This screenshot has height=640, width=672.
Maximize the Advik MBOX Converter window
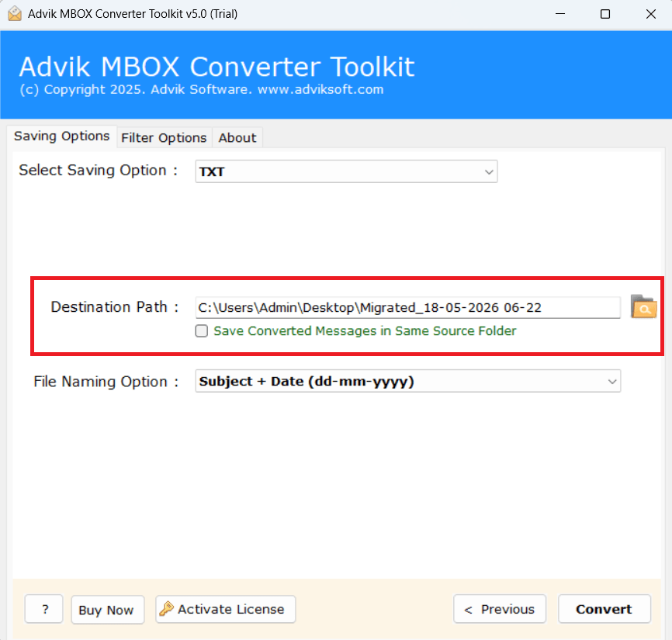pyautogui.click(x=605, y=14)
